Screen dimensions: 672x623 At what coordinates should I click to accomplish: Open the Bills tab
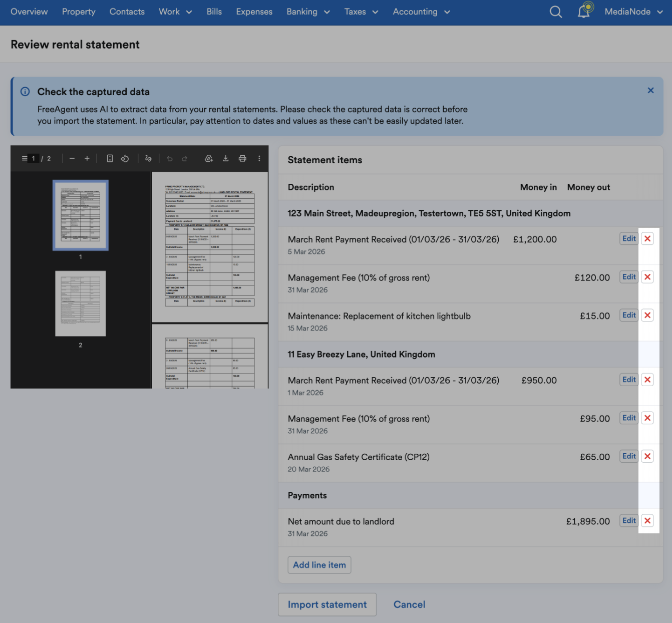(214, 12)
